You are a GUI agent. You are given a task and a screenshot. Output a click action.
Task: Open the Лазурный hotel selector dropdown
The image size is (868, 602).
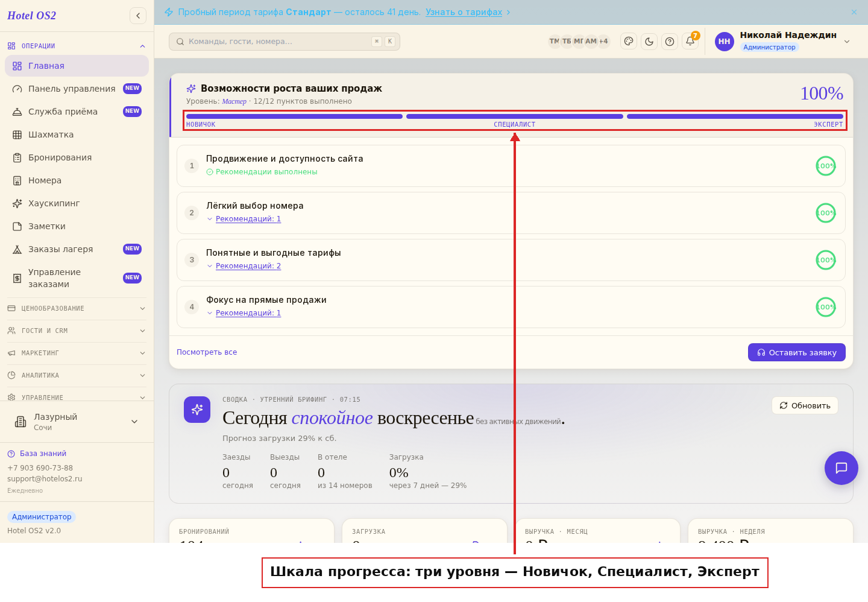(x=77, y=422)
